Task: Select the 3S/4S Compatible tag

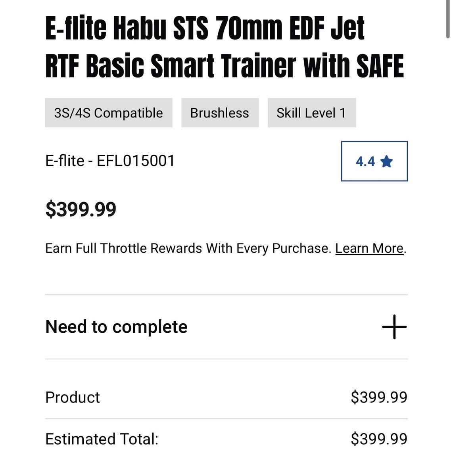Action: (x=109, y=113)
